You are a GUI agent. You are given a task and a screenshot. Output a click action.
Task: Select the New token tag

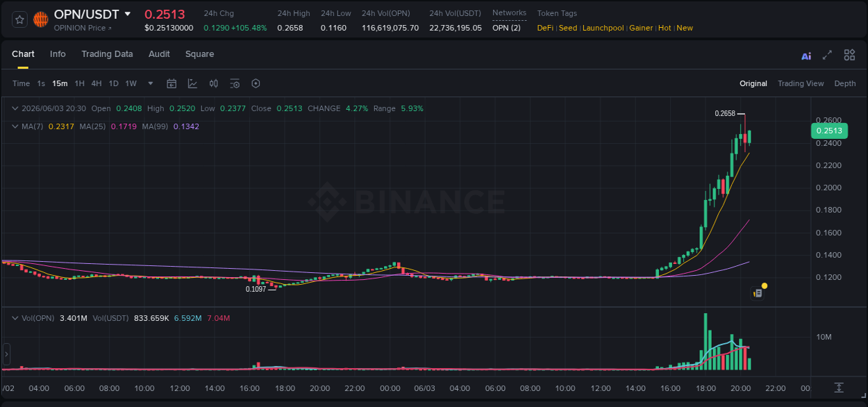tap(685, 28)
